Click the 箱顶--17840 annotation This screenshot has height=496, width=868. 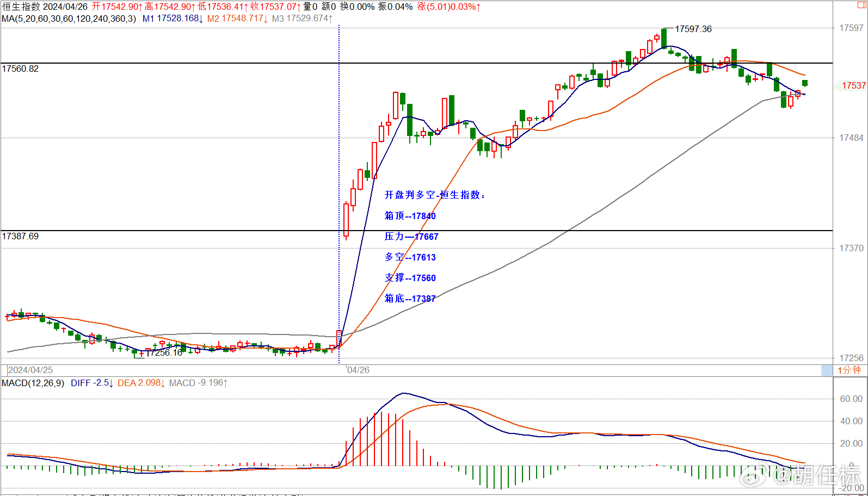410,216
